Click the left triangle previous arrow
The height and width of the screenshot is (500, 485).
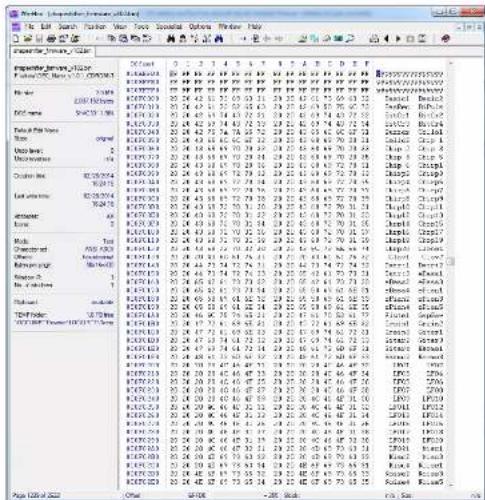pyautogui.click(x=386, y=39)
